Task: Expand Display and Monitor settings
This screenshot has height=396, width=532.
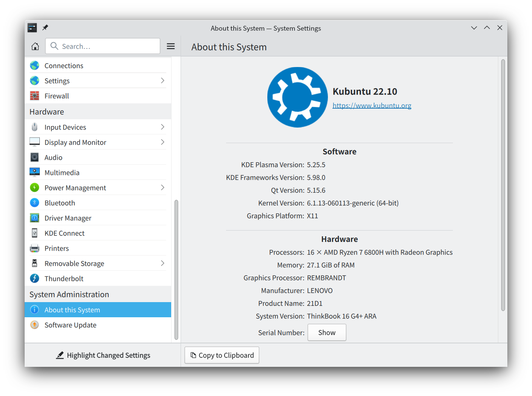Action: coord(162,142)
